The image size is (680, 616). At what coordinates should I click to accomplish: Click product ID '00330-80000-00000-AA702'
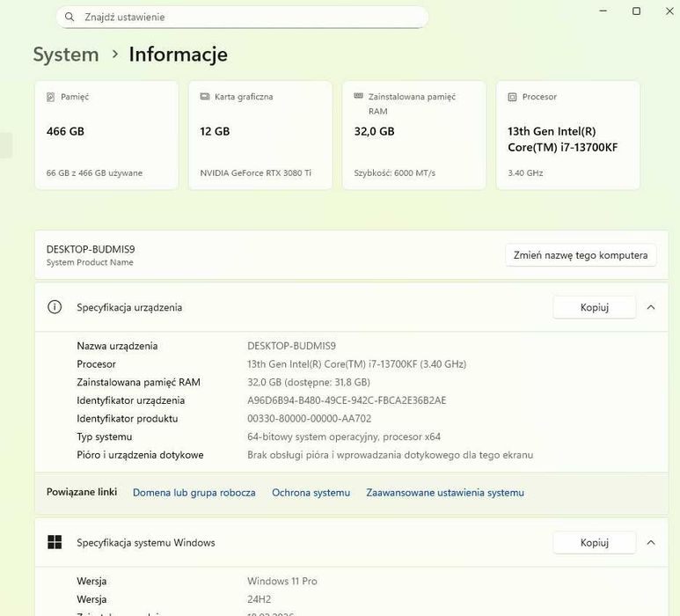309,419
